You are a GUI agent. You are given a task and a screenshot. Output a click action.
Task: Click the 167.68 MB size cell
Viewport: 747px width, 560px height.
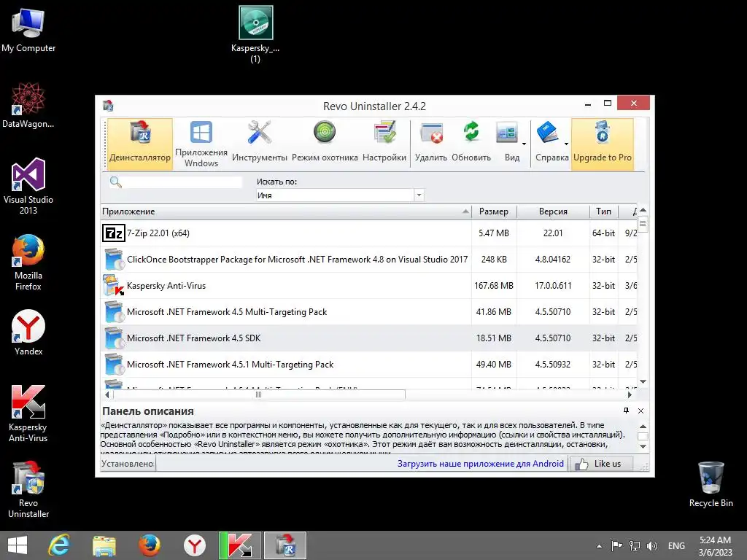click(494, 286)
